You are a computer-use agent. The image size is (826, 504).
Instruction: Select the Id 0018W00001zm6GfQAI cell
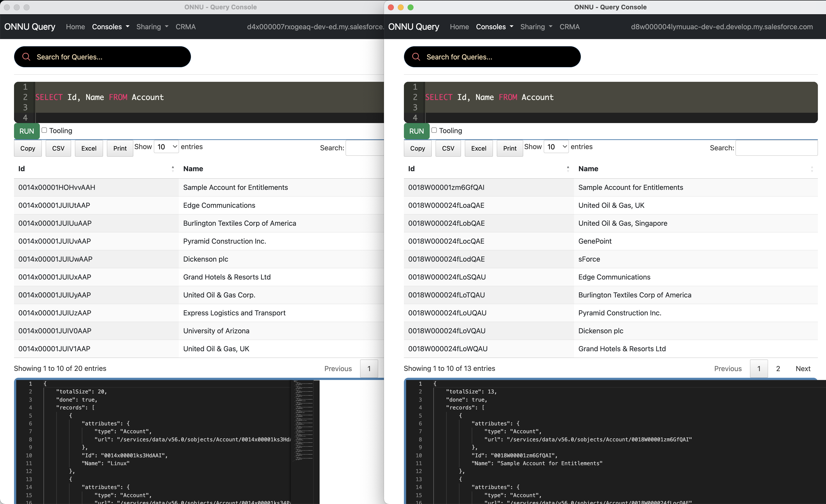(x=489, y=187)
